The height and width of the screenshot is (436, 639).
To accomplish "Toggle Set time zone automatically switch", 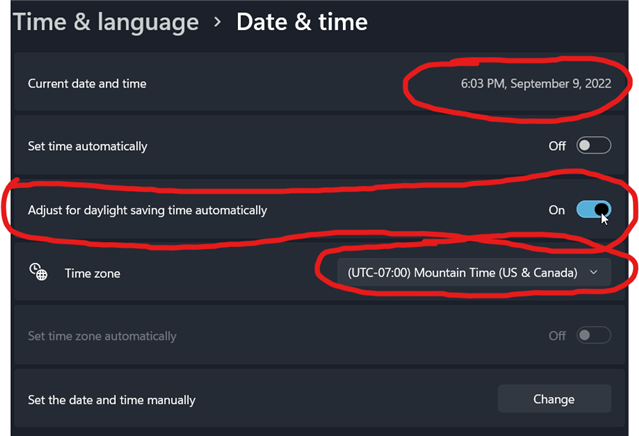I will click(593, 335).
